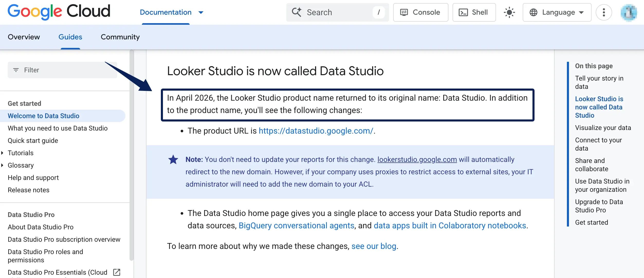Screen dimensions: 644x278
Task: Follow the 'see our blog' link
Action: tap(374, 246)
